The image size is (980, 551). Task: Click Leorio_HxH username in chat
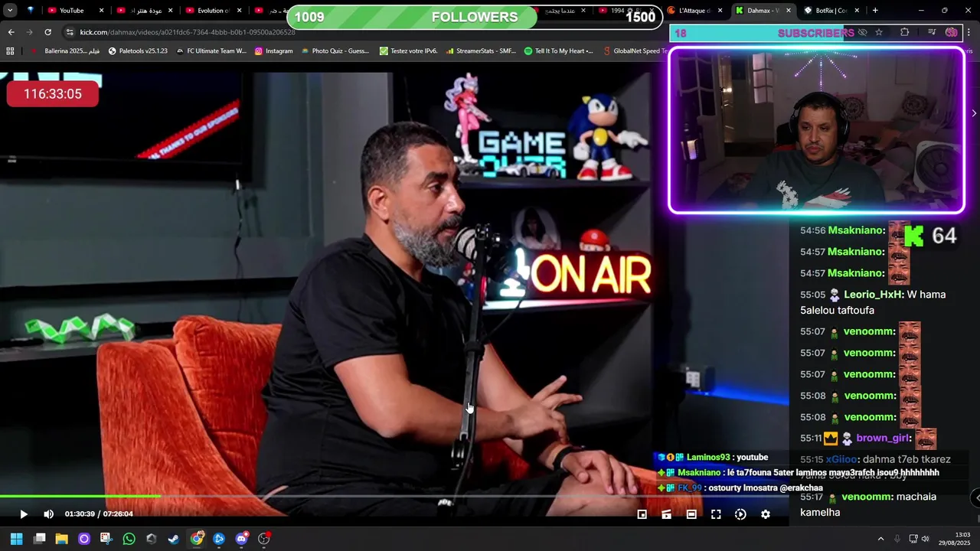873,295
